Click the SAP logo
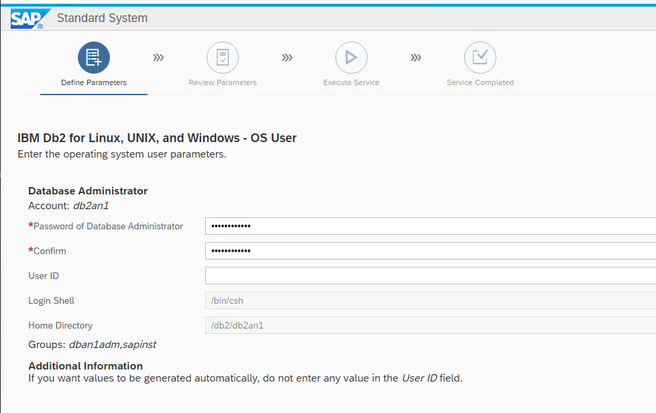 coord(30,19)
